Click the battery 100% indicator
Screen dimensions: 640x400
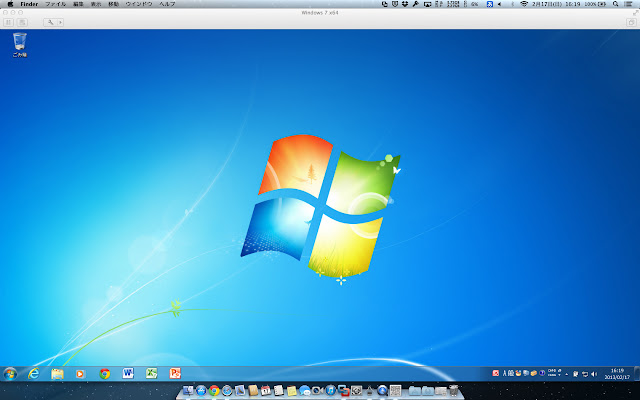point(595,4)
